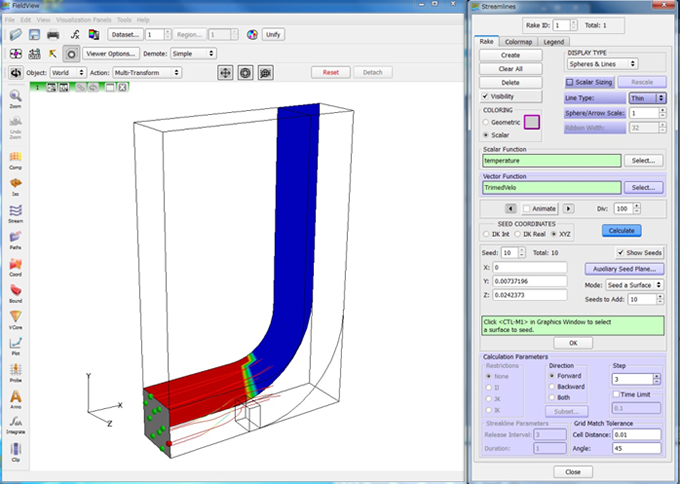Select the Stream streamlines tool
The height and width of the screenshot is (484, 680).
16,211
